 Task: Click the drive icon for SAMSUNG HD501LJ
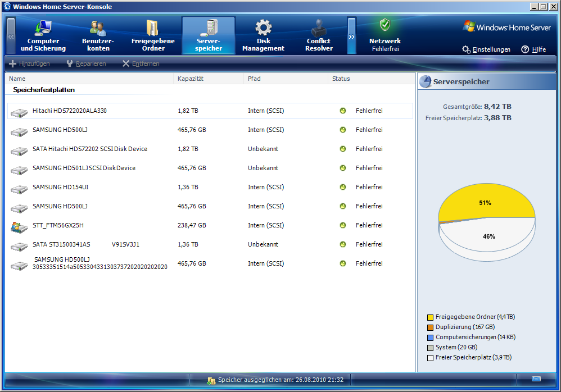click(19, 170)
